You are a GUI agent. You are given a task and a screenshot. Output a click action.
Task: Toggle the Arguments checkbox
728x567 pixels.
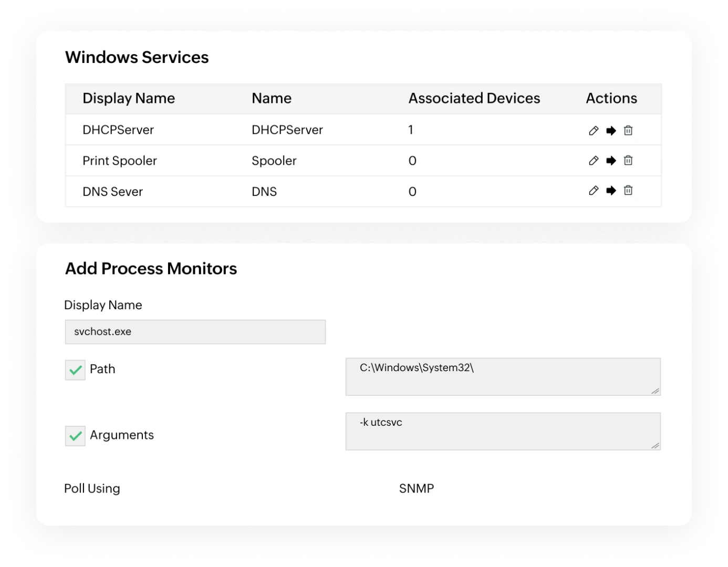point(75,435)
